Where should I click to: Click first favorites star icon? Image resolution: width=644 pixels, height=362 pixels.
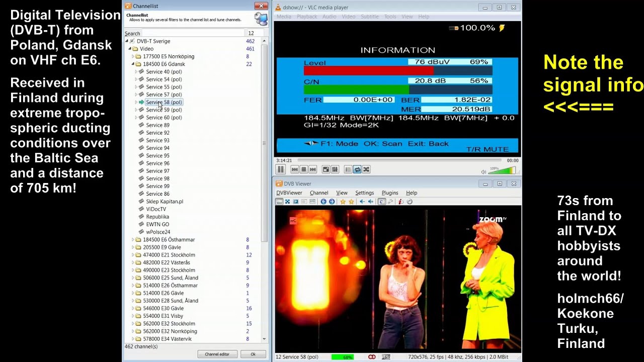343,202
